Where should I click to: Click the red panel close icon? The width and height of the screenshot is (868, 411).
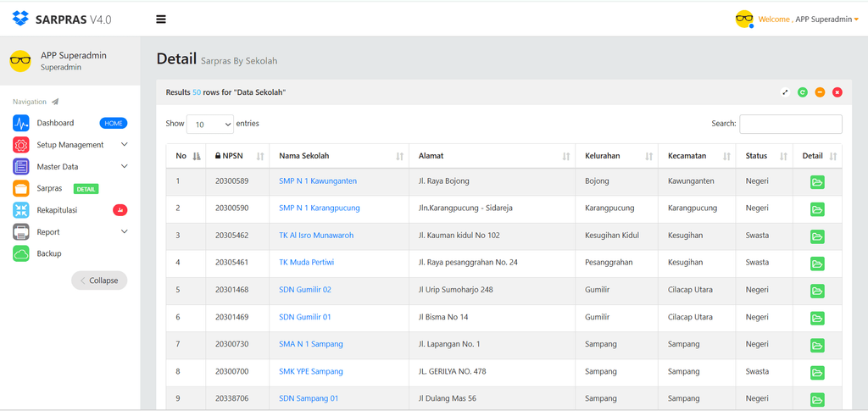[x=837, y=92]
